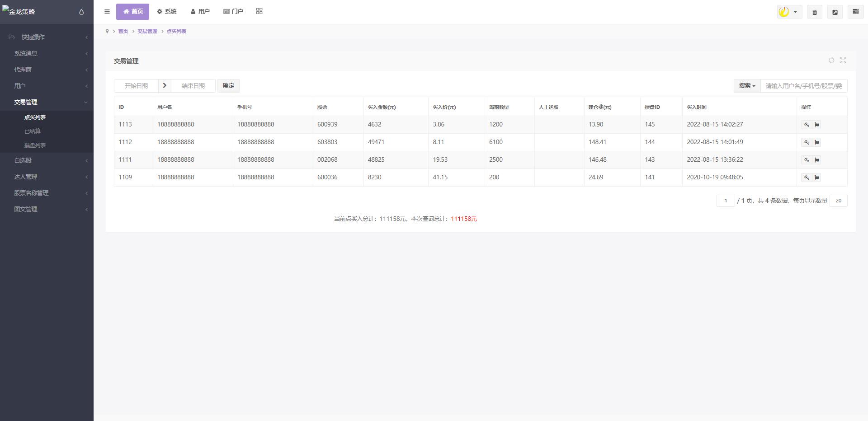Select 已结算 in the sidebar
This screenshot has height=421, width=868.
(33, 131)
